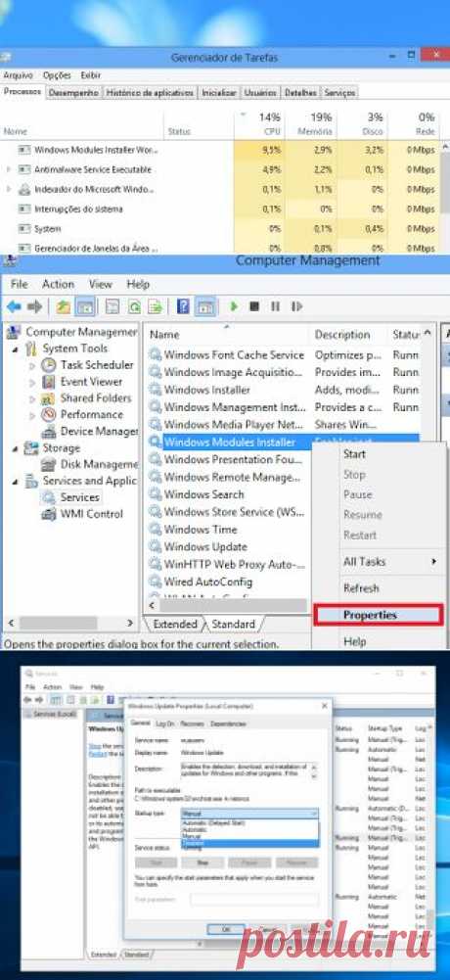Click the blue Help question mark toolbar icon
The height and width of the screenshot is (980, 450).
(184, 306)
